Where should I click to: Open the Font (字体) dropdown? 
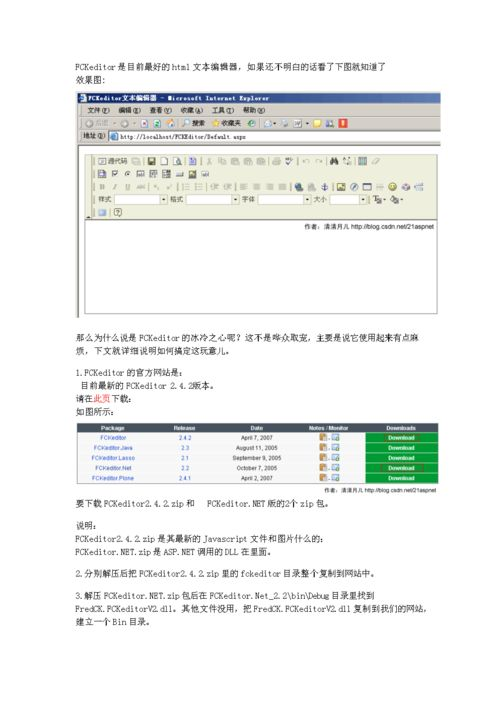coord(284,199)
